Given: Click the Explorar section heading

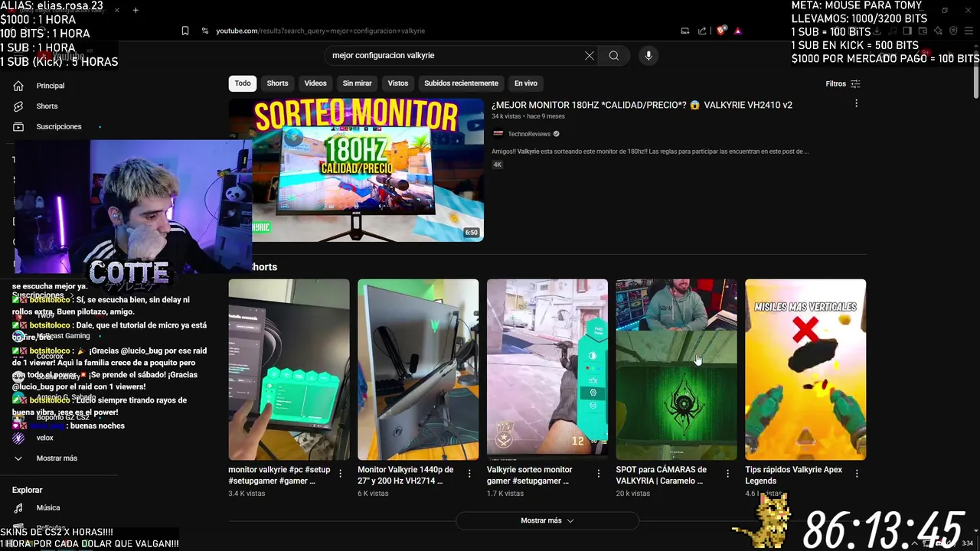Looking at the screenshot, I should click(28, 490).
